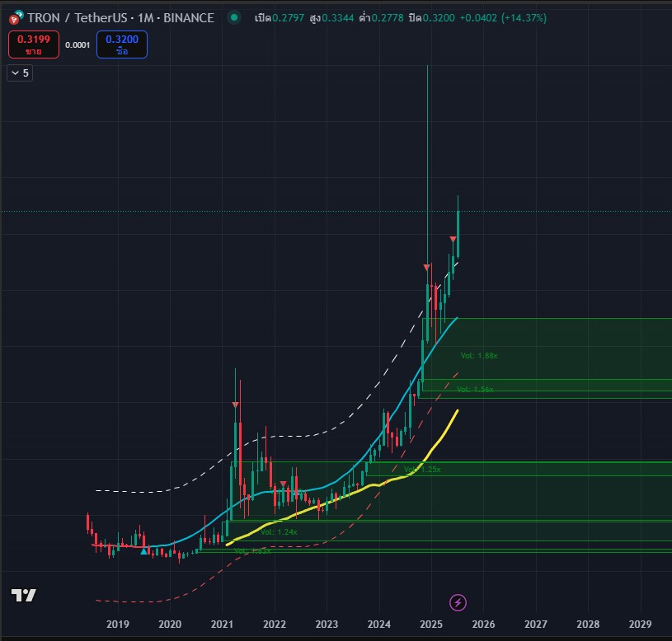
Task: Click the 2024 label on time axis
Action: pos(378,624)
